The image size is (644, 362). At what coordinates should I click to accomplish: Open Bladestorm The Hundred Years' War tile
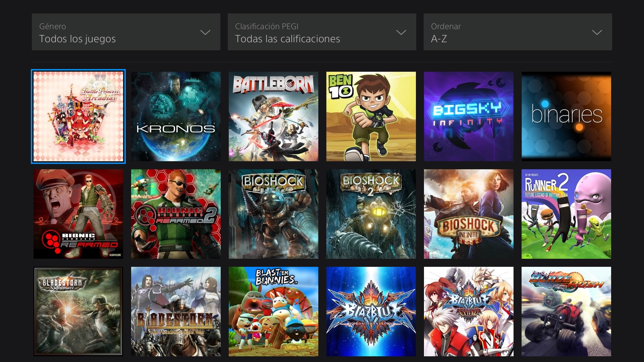click(x=176, y=311)
